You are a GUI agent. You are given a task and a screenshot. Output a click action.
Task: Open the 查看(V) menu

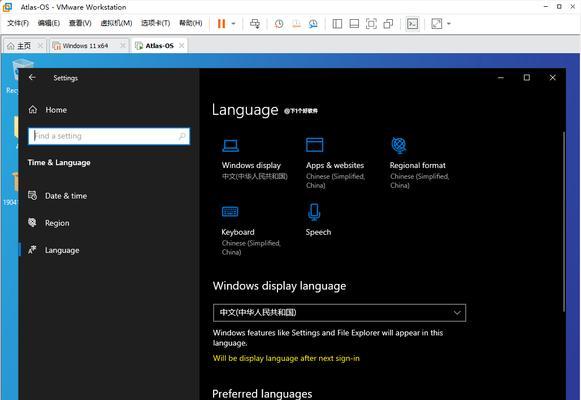tap(80, 23)
